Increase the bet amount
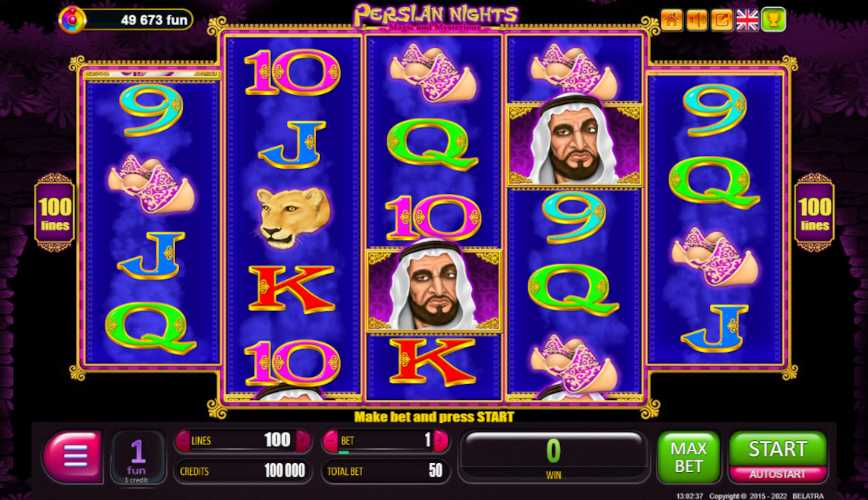The width and height of the screenshot is (868, 500). pyautogui.click(x=441, y=441)
